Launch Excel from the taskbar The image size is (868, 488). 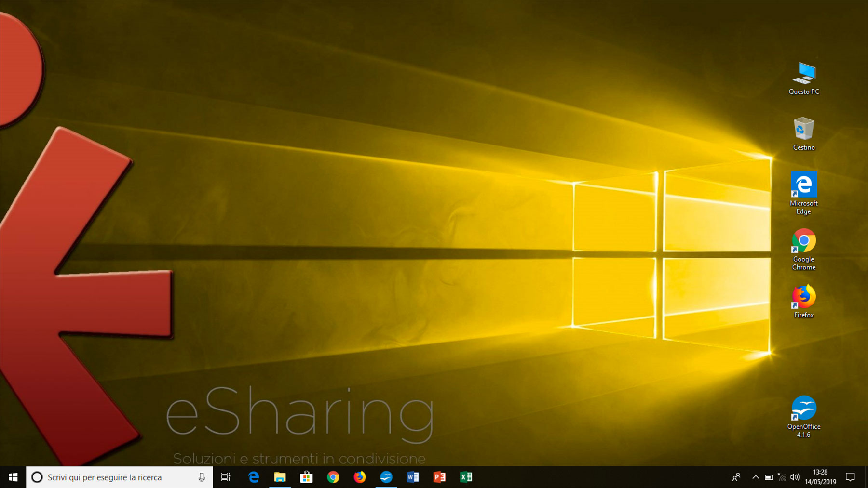click(466, 477)
